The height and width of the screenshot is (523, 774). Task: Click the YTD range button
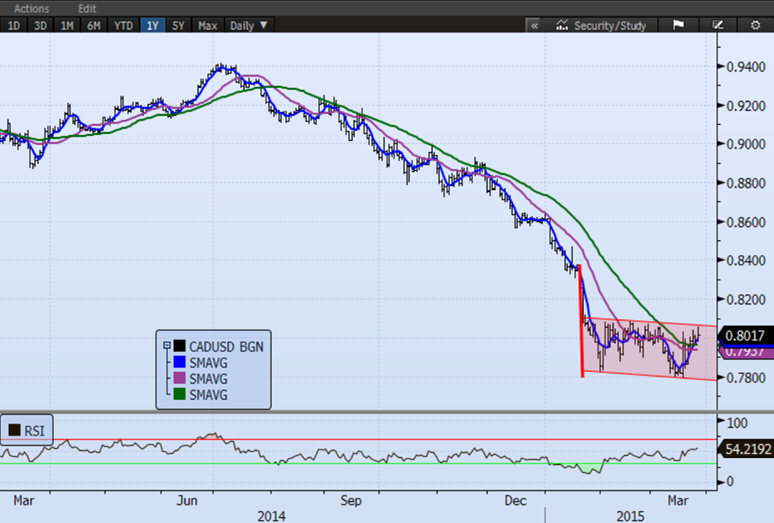tap(125, 25)
